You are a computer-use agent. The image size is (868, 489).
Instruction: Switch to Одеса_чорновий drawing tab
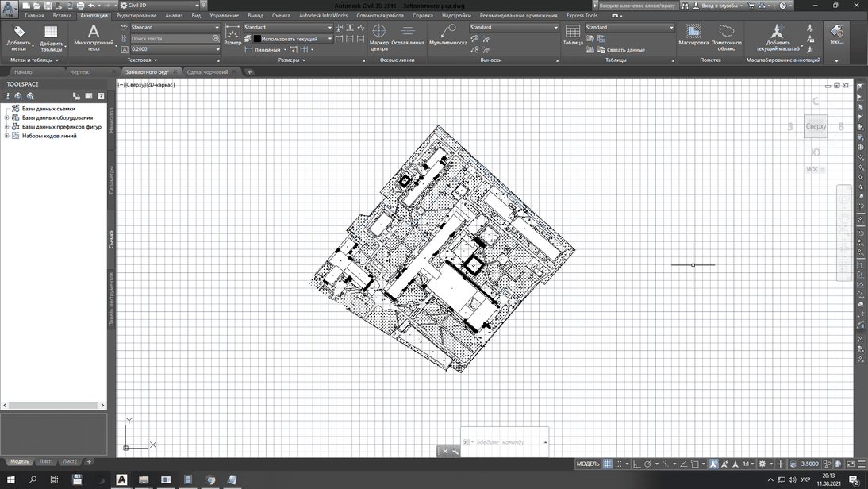pos(207,72)
